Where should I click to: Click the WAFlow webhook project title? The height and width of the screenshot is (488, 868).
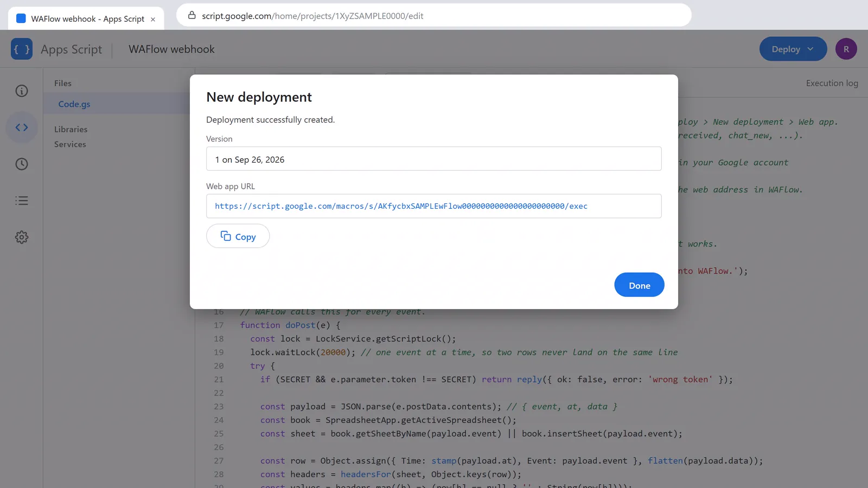tap(171, 49)
